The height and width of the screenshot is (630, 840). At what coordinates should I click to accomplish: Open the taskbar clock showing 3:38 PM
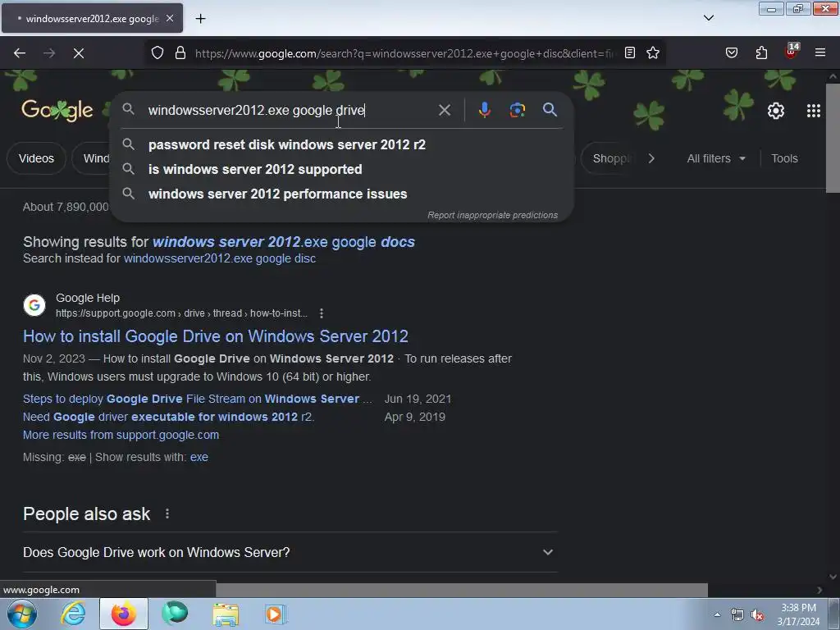(x=798, y=614)
